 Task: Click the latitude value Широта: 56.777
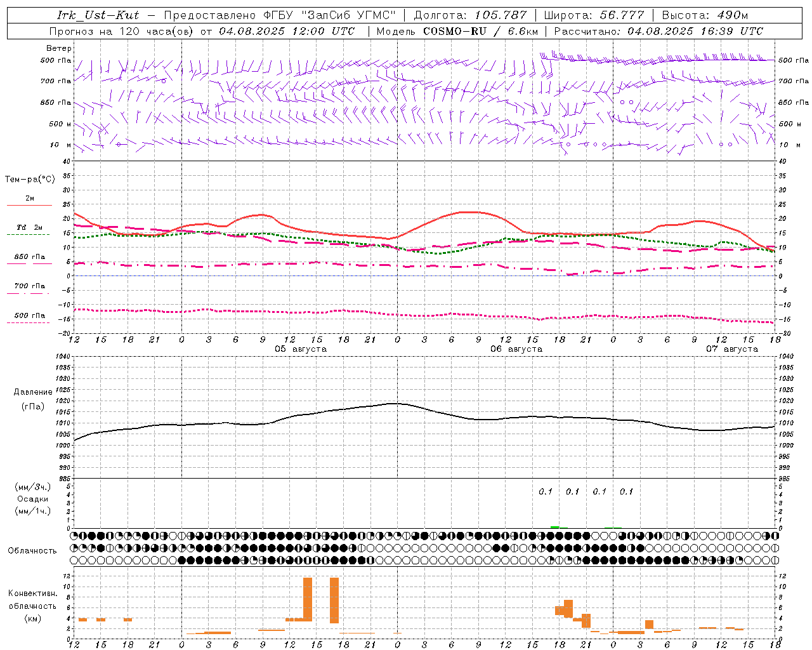pyautogui.click(x=594, y=15)
